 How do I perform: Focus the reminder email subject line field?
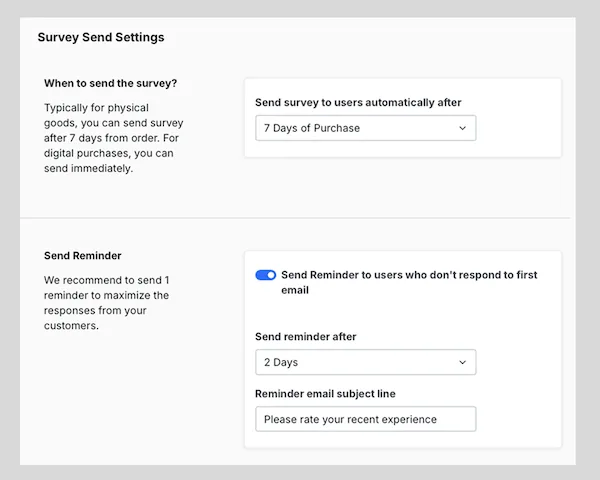pos(365,419)
